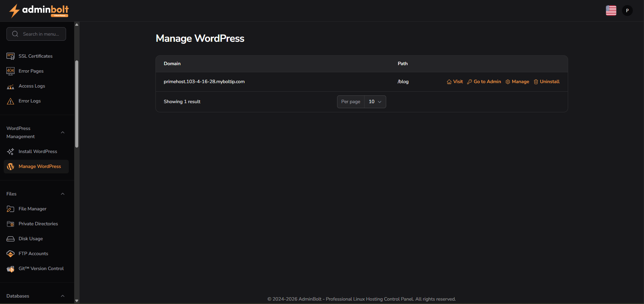The width and height of the screenshot is (644, 304).
Task: Collapse the Files section
Action: [63, 194]
